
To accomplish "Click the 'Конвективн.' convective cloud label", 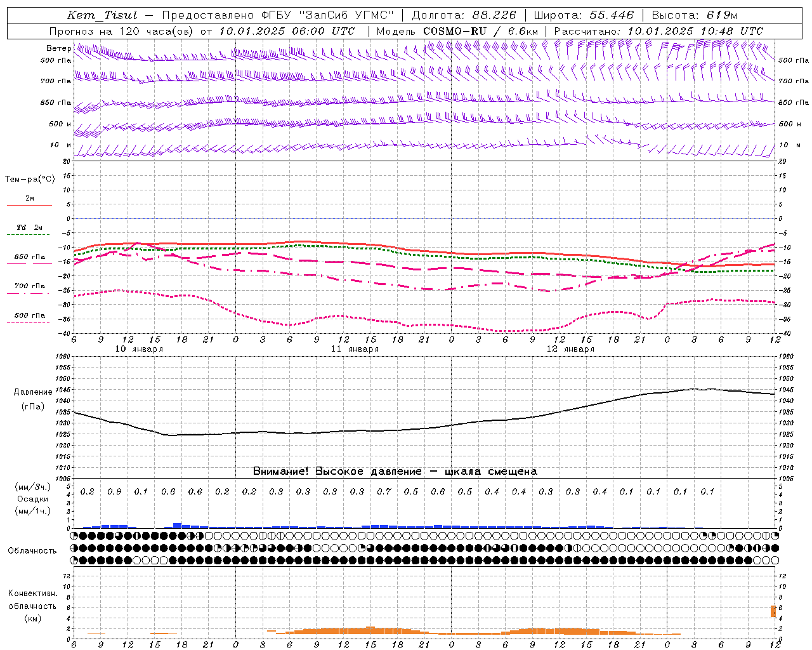I will (33, 594).
